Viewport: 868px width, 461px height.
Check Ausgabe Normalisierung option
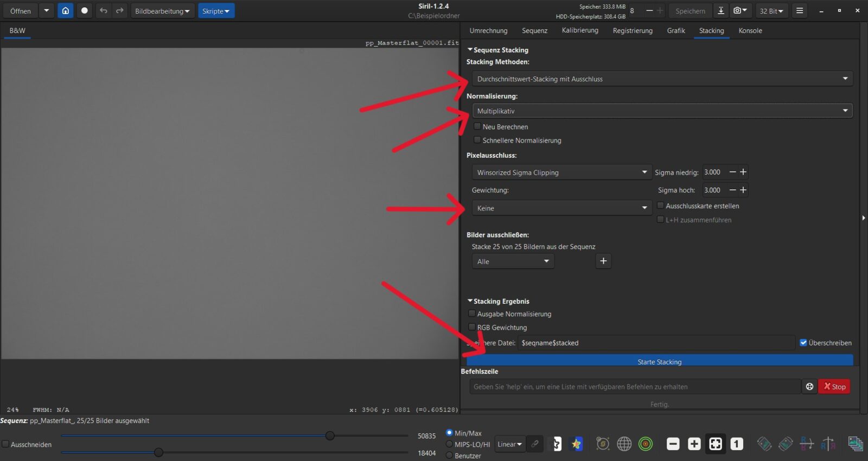pos(472,313)
